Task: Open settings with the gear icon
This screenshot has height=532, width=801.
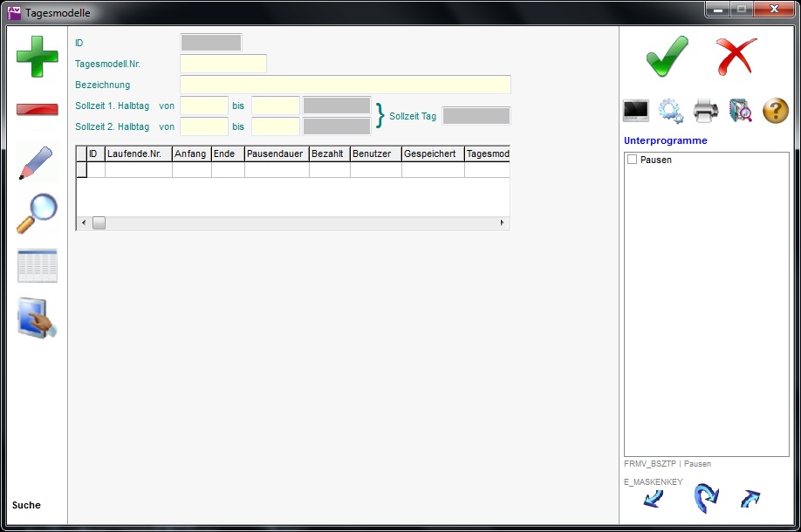Action: click(x=671, y=111)
